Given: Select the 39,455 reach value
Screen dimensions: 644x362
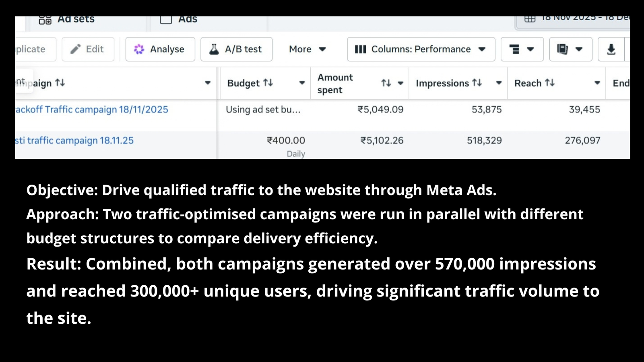Looking at the screenshot, I should tap(584, 109).
